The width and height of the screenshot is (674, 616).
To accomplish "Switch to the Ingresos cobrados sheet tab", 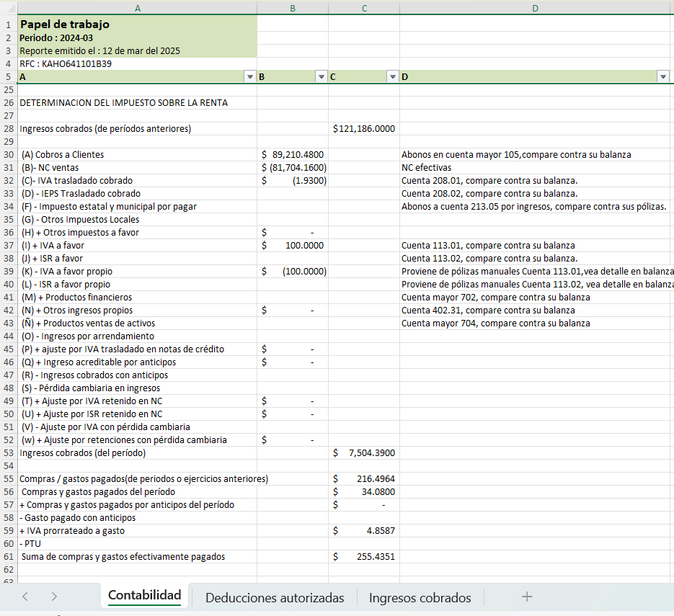I will (420, 597).
